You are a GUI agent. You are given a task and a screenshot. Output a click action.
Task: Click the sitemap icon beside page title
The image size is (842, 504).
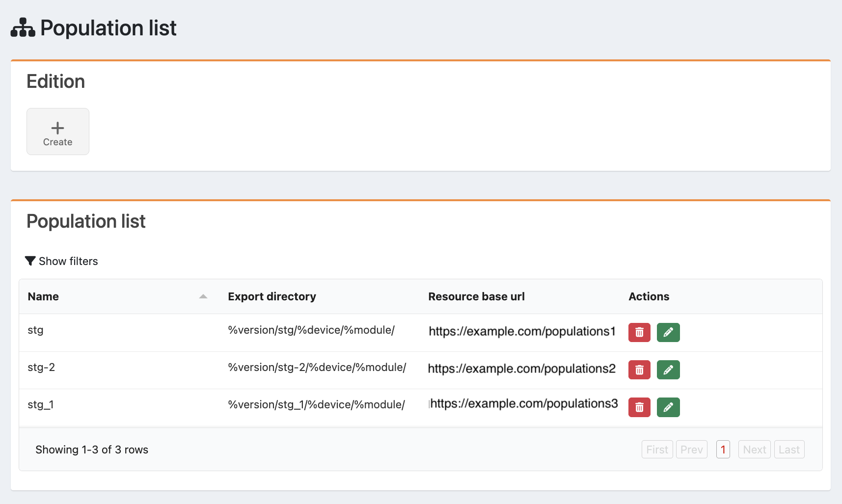[23, 27]
